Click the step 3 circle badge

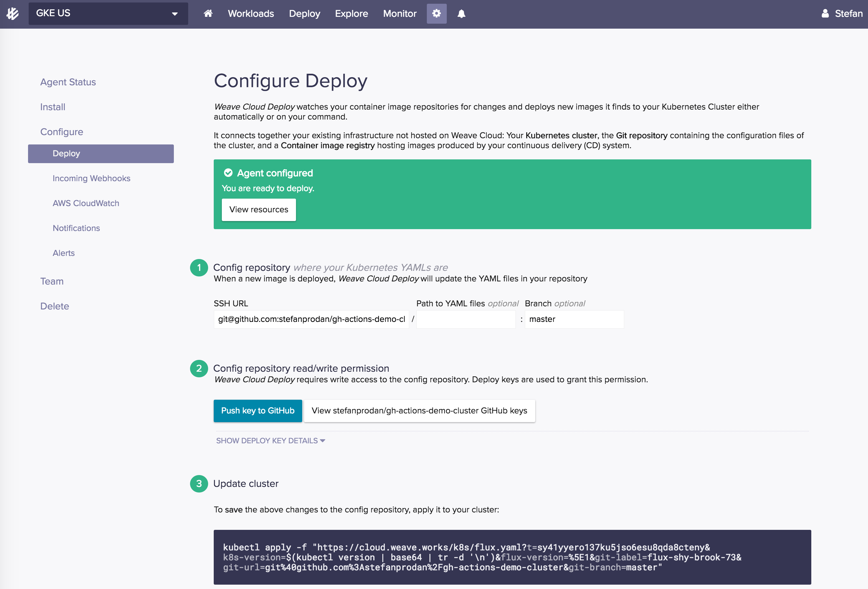coord(199,484)
